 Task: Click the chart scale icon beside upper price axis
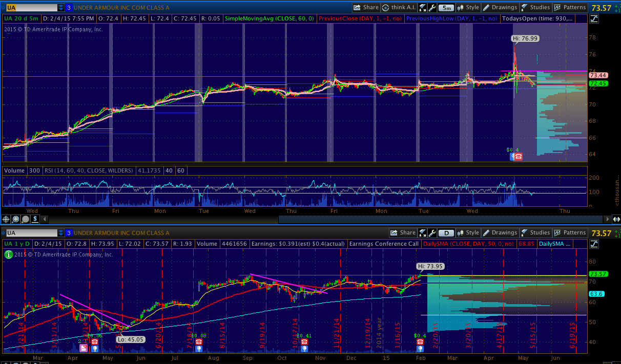(x=594, y=19)
